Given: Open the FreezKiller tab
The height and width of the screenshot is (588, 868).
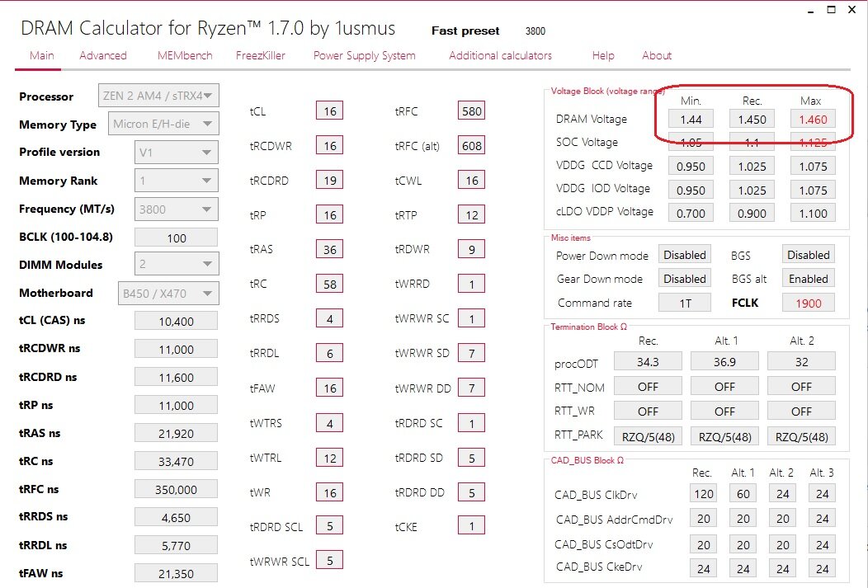Looking at the screenshot, I should pyautogui.click(x=262, y=55).
